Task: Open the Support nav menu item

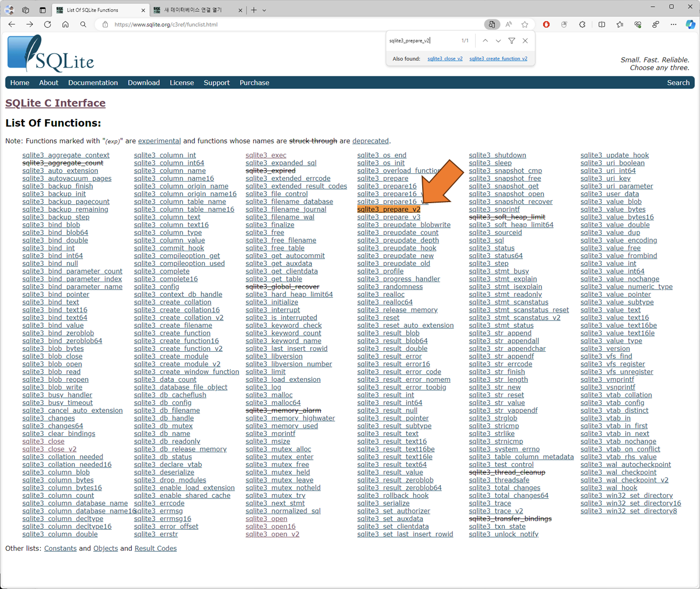Action: (x=217, y=83)
